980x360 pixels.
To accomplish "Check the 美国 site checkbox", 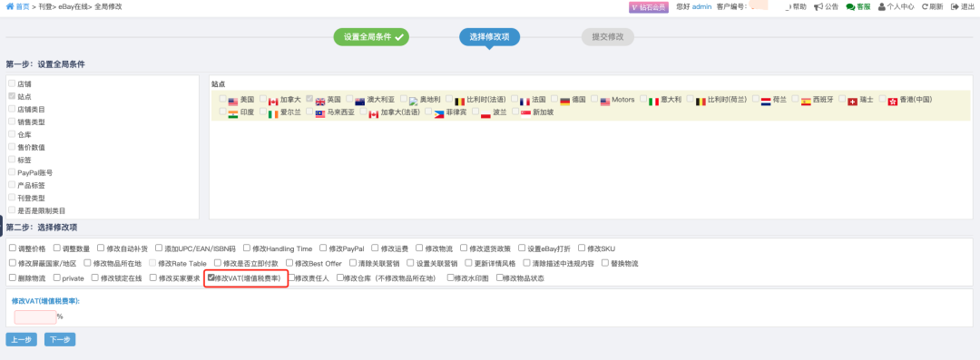I will coord(223,99).
